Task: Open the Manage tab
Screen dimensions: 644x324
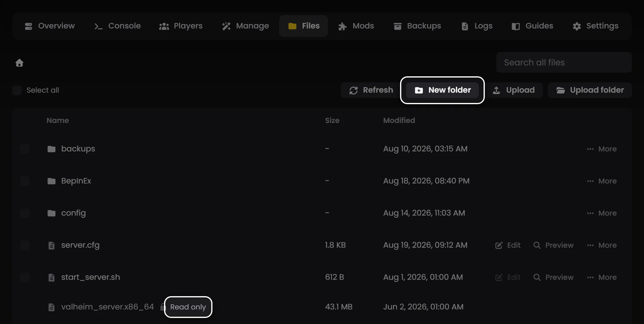Action: point(245,26)
